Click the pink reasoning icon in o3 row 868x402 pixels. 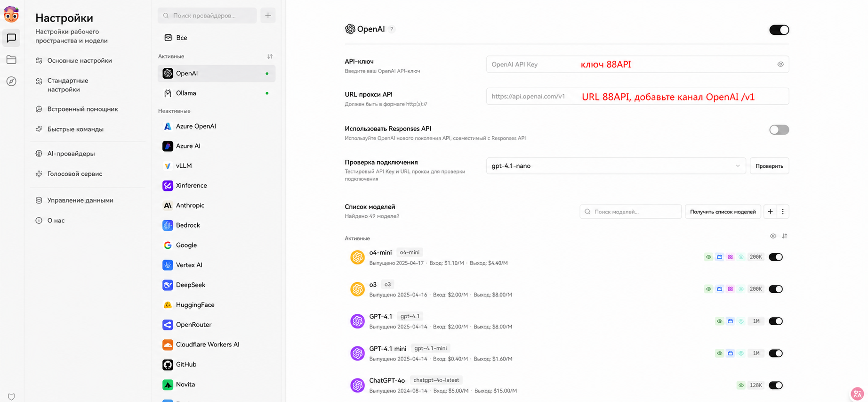coord(730,289)
